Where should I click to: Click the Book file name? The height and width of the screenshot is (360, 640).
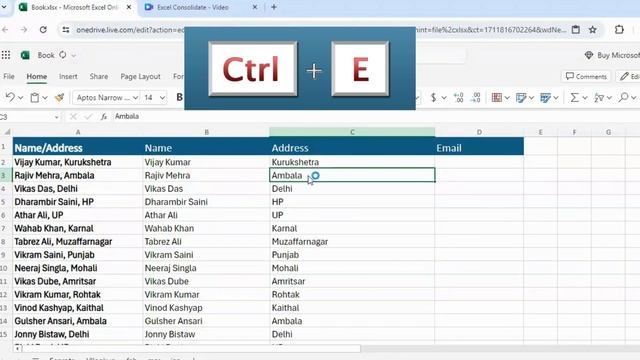(46, 55)
